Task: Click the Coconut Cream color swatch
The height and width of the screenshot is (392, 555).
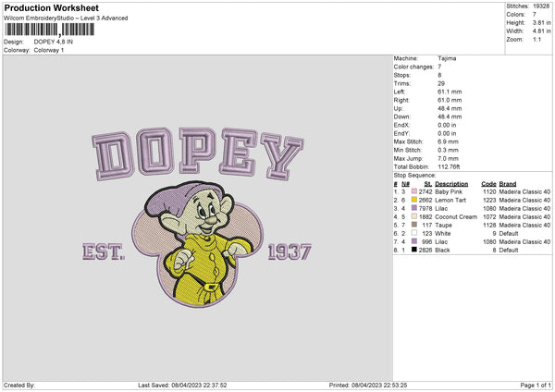Action: click(x=414, y=216)
